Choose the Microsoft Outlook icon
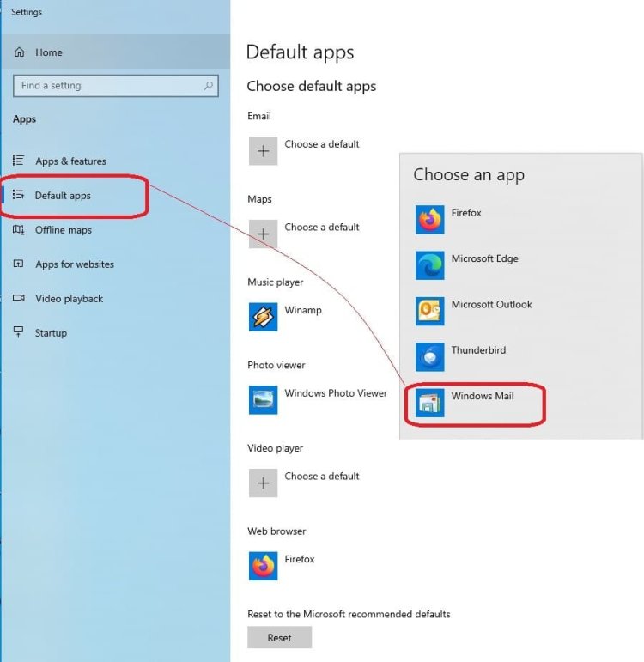 click(x=429, y=311)
